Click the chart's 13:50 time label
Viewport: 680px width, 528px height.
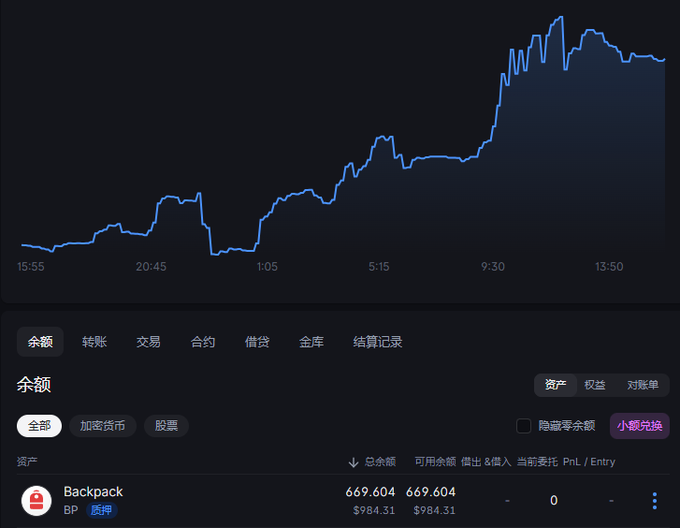point(609,267)
